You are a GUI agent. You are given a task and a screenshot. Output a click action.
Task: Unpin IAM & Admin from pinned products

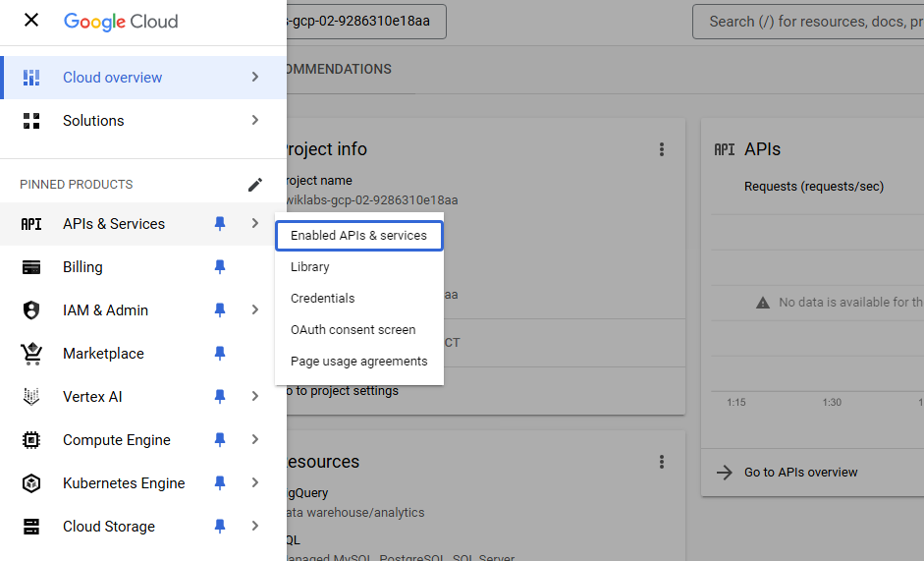point(220,310)
